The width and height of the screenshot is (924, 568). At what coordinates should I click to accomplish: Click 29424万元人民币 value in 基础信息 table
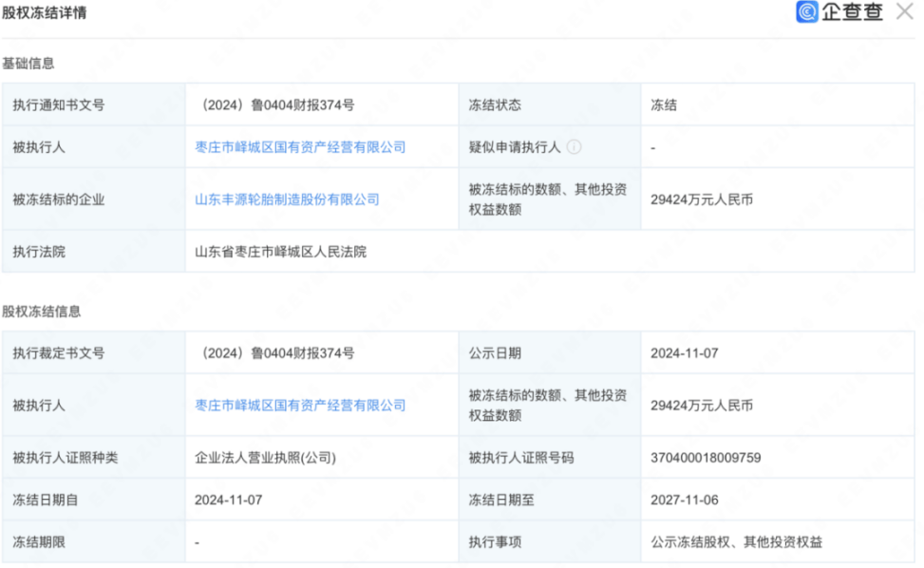click(702, 199)
